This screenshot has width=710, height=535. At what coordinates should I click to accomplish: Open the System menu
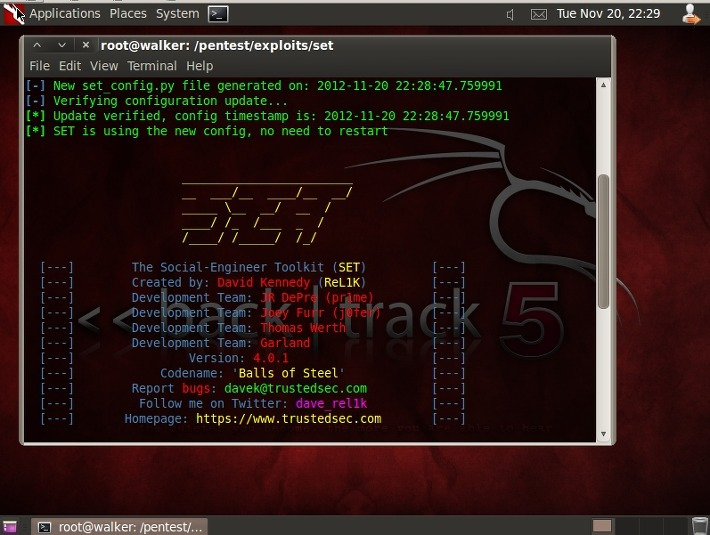coord(178,14)
